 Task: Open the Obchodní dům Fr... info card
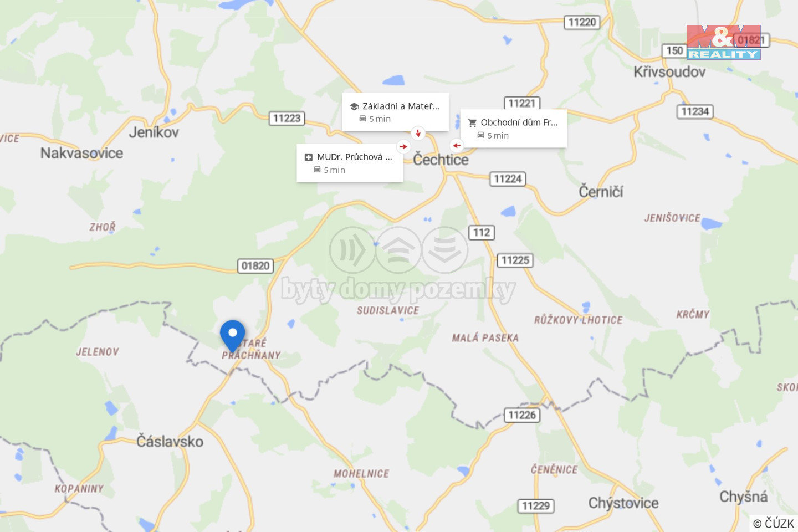click(513, 128)
